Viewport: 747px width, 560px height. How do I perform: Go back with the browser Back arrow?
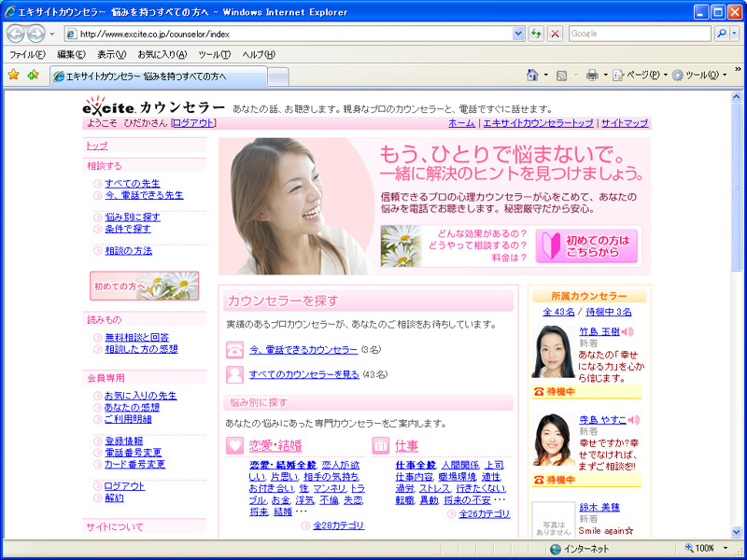(16, 34)
